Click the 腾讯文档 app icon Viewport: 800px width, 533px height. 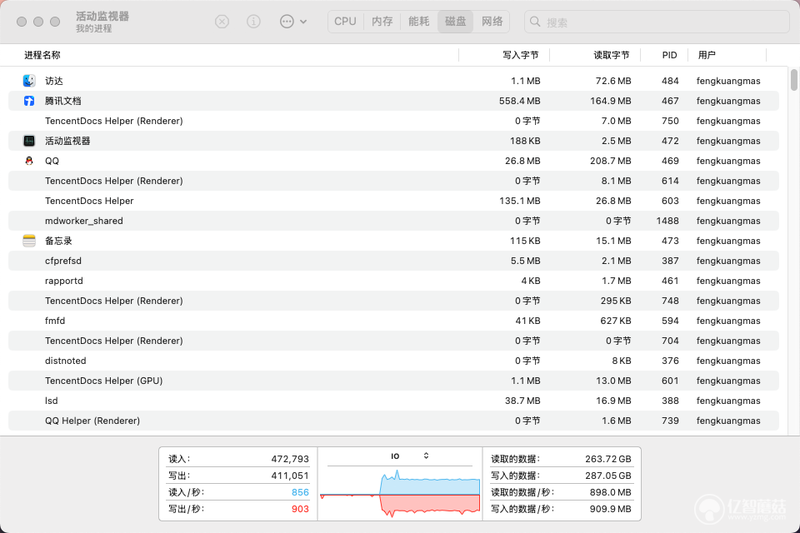click(x=29, y=101)
